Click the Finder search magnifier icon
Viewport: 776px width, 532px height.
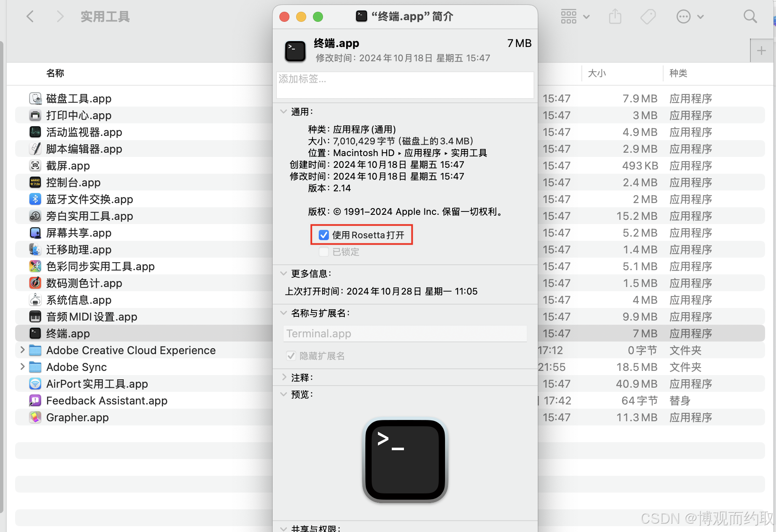coord(750,17)
